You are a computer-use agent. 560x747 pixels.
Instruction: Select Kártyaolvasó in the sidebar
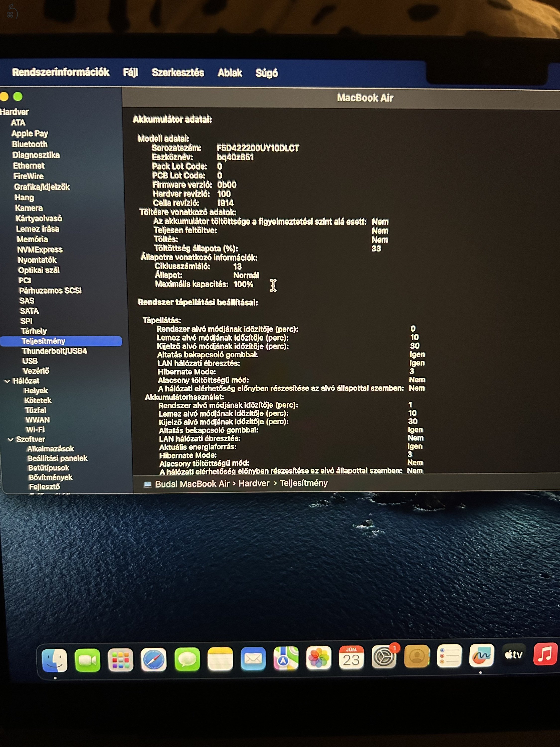click(x=39, y=218)
